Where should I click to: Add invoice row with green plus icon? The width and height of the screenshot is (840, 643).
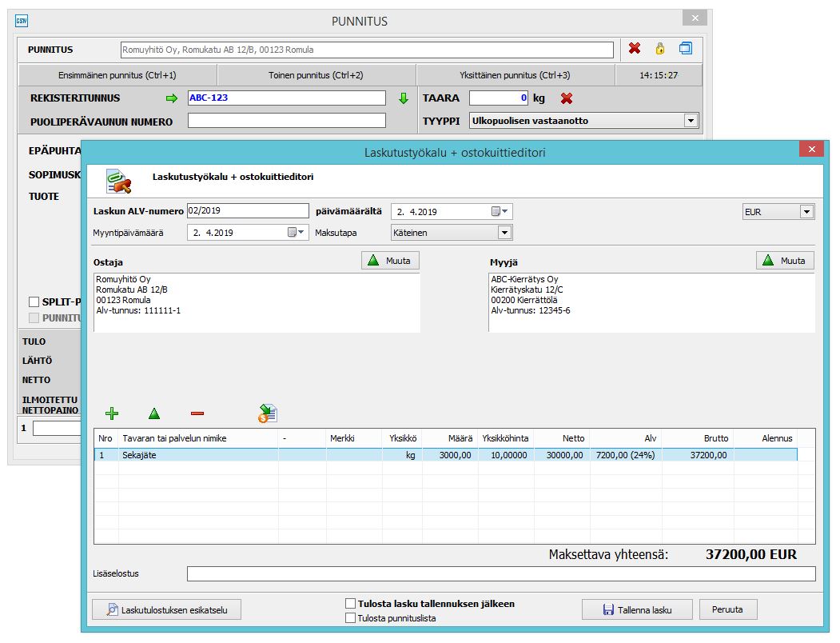111,413
